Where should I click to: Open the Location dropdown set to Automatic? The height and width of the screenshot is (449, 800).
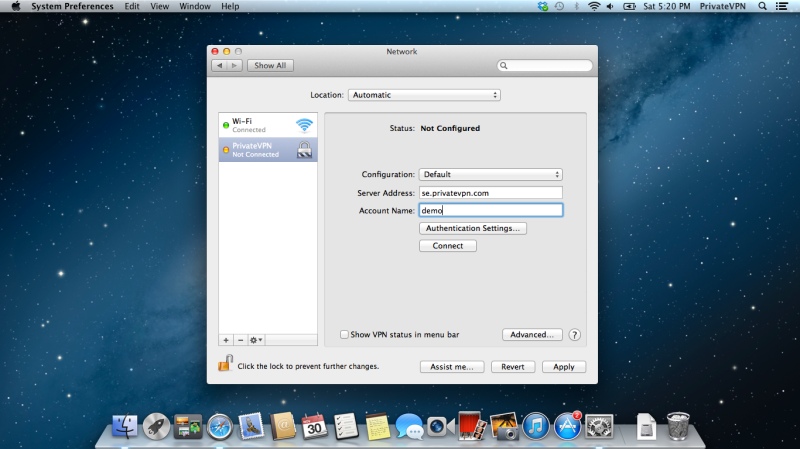coord(424,95)
